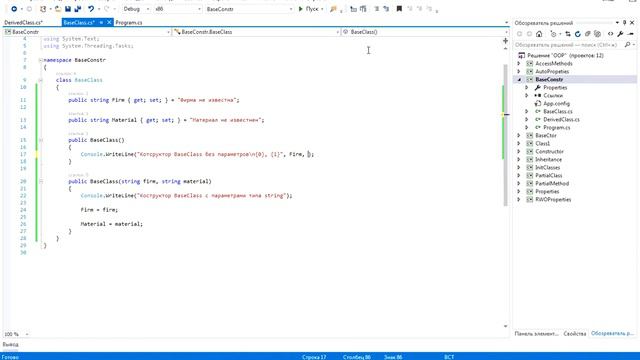Select the Class1 project
This screenshot has height=360, width=640.
(x=542, y=143)
